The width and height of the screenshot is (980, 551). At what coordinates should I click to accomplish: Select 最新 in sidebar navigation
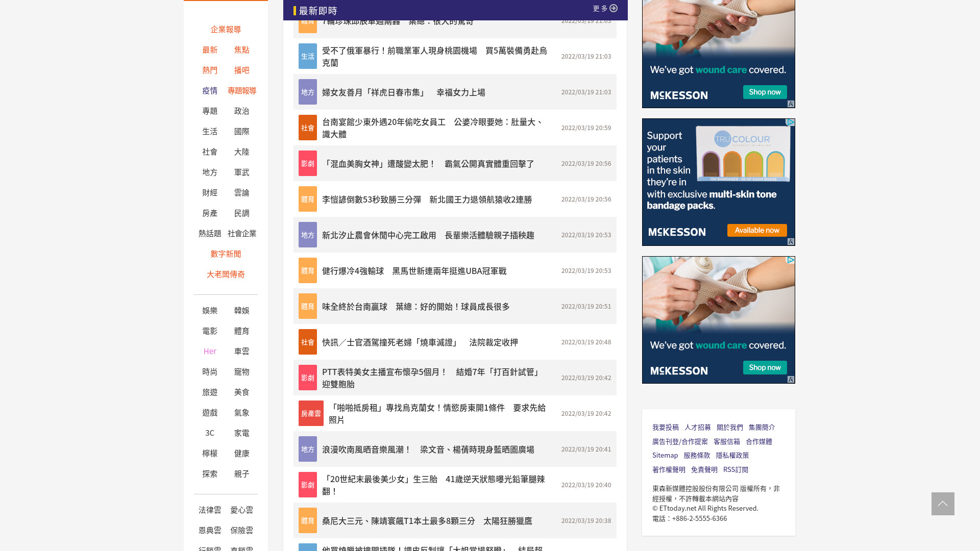[210, 49]
